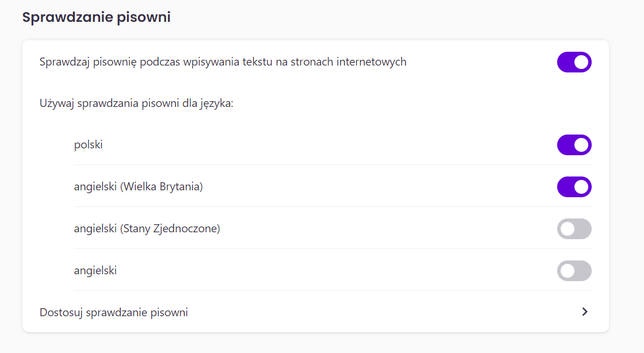The image size is (644, 353).
Task: Click the white knob on the polski switch
Action: tap(581, 145)
